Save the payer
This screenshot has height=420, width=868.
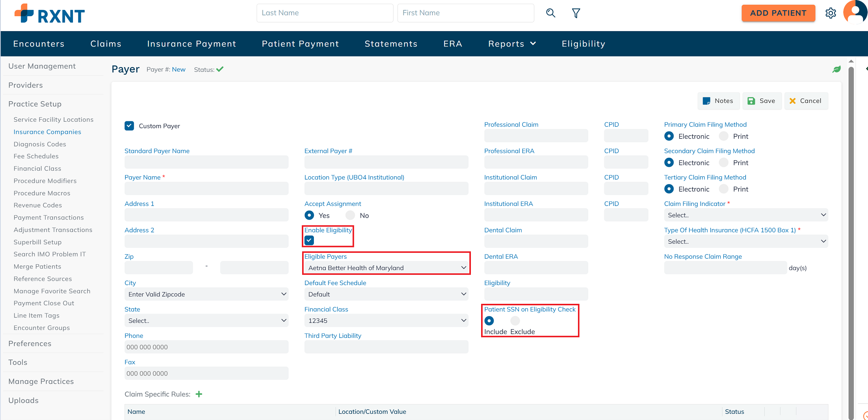click(761, 101)
